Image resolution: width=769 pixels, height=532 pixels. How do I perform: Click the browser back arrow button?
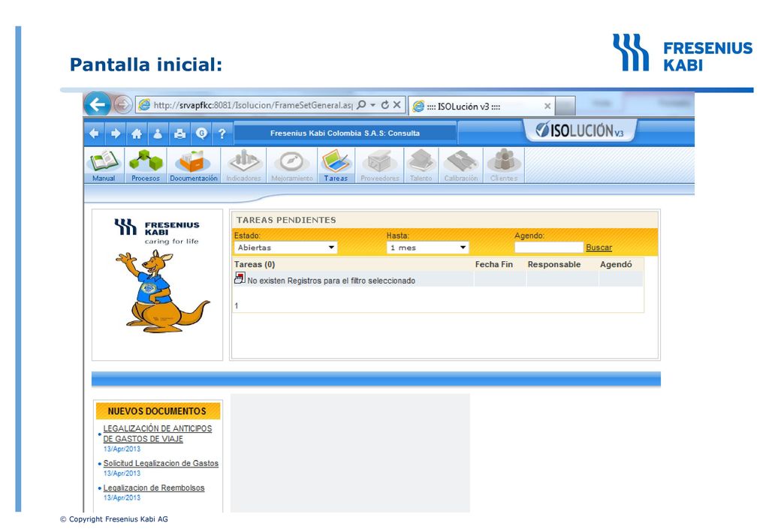coord(97,104)
